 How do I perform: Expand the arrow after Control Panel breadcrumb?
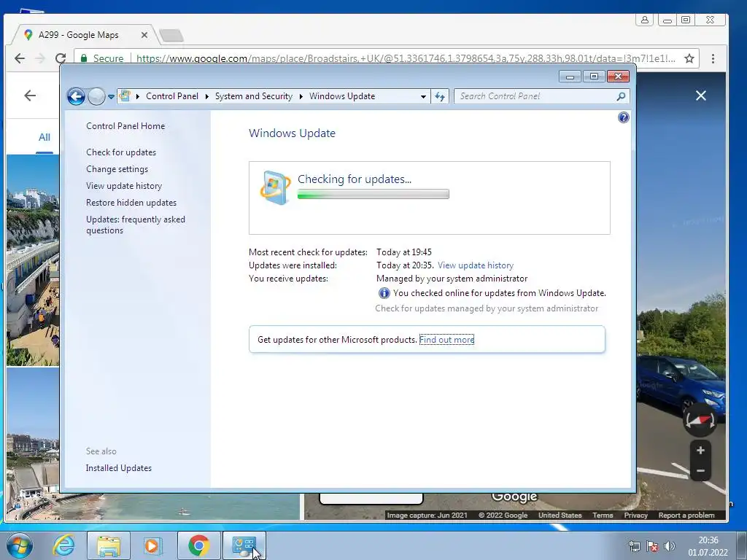pyautogui.click(x=206, y=96)
